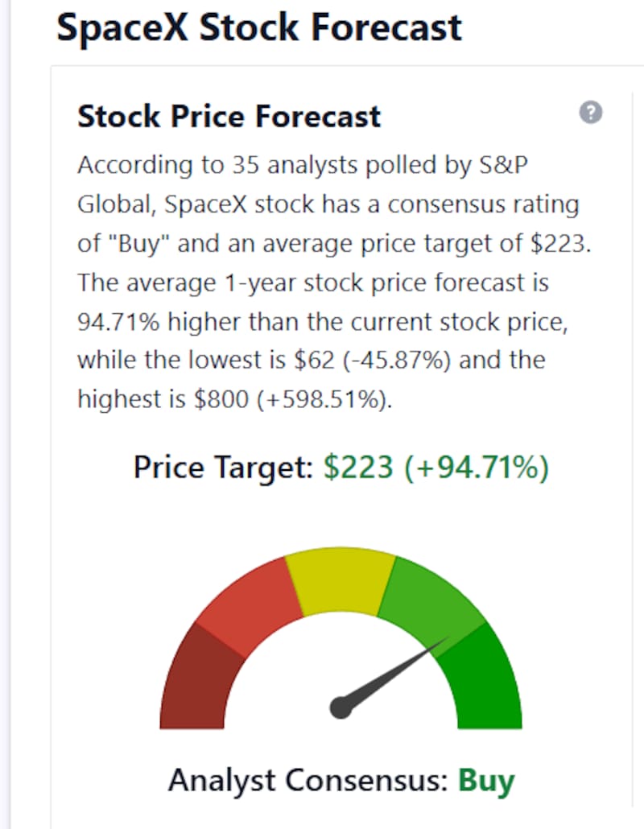Click the highest $800 (+598.51%) figure
The width and height of the screenshot is (644, 829).
[293, 399]
